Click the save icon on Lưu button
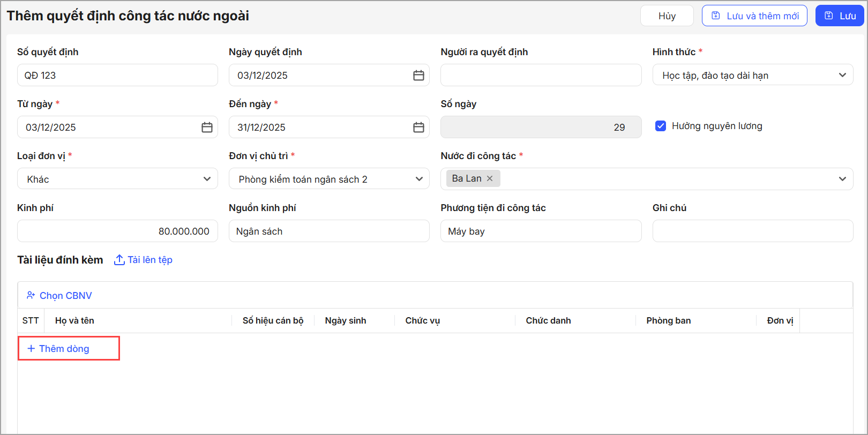This screenshot has height=435, width=868. click(828, 16)
